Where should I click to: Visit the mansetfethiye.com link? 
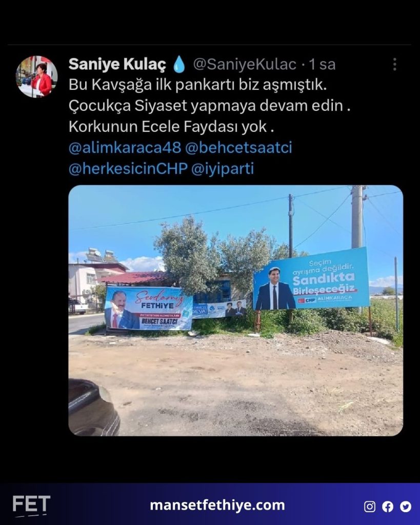[x=217, y=505]
